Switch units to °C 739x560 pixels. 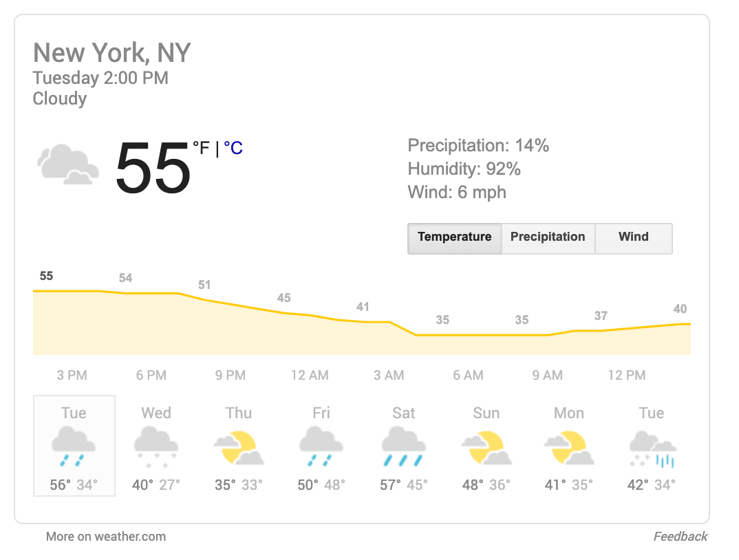pyautogui.click(x=233, y=148)
